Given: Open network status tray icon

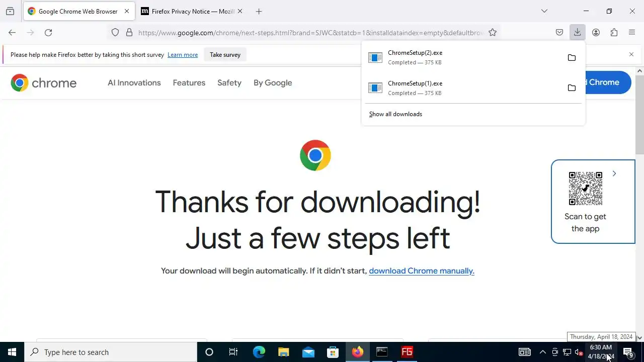Looking at the screenshot, I should pos(567,352).
